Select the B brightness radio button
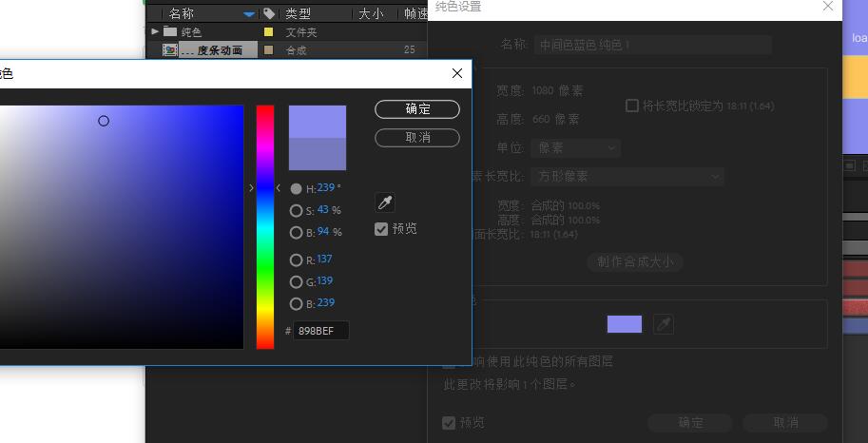868x443 pixels. pos(297,233)
